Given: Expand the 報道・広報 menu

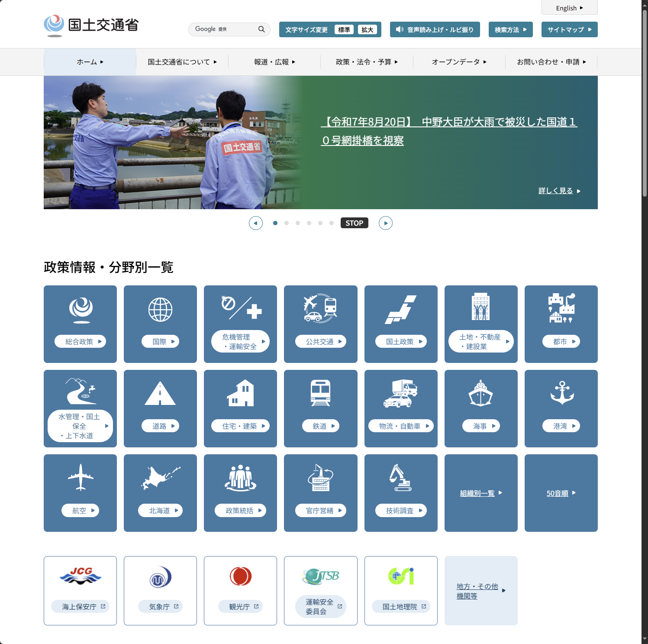Looking at the screenshot, I should [x=274, y=62].
